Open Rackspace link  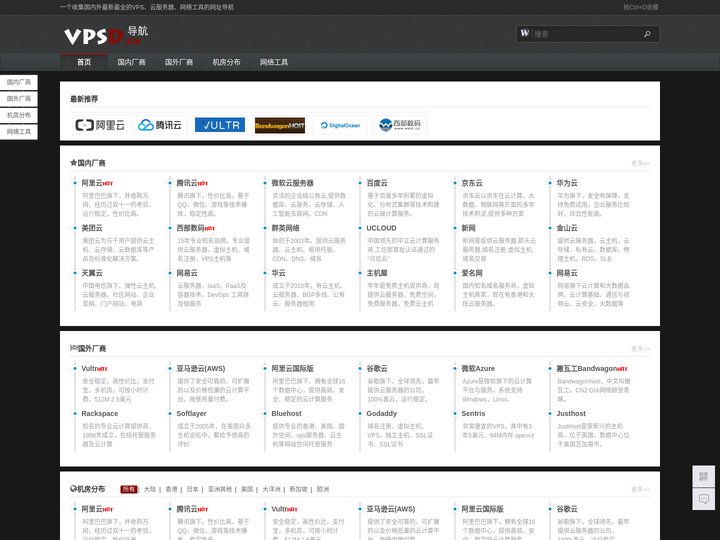click(100, 414)
